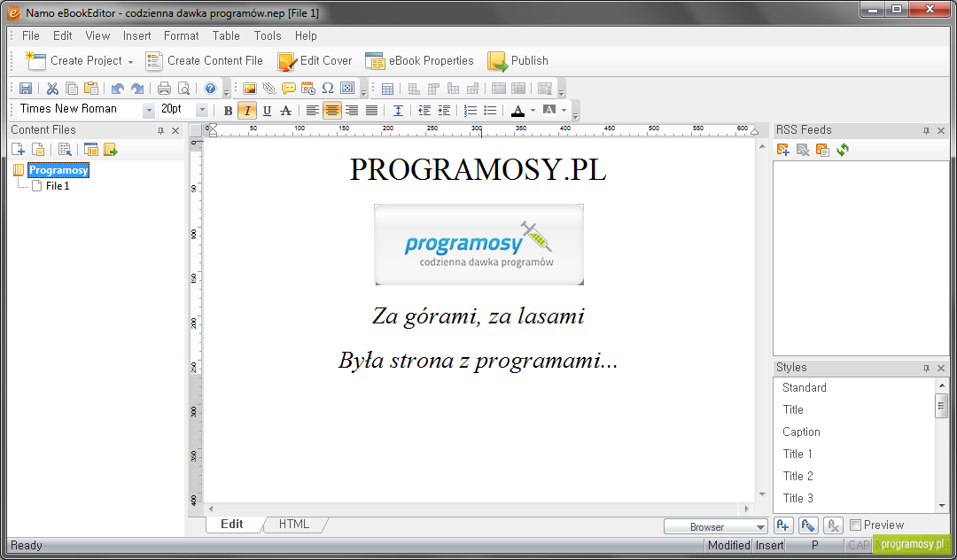Increase the paragraph indent
This screenshot has width=957, height=560.
pos(444,111)
